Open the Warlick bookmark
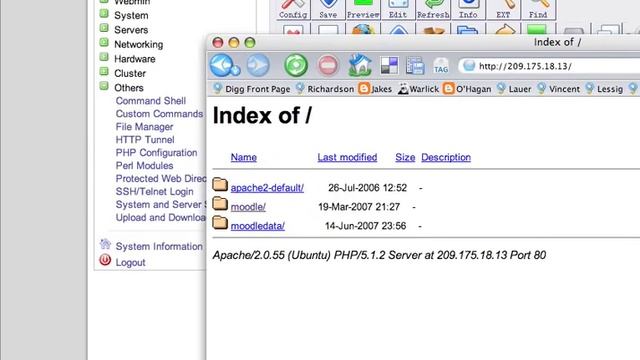Image resolution: width=640 pixels, height=360 pixels. point(418,89)
